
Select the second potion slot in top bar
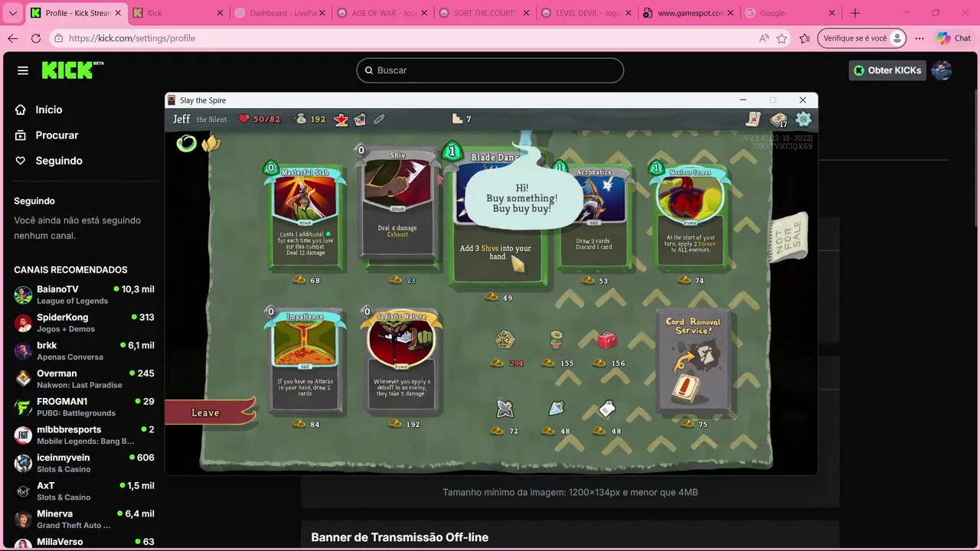coord(360,119)
